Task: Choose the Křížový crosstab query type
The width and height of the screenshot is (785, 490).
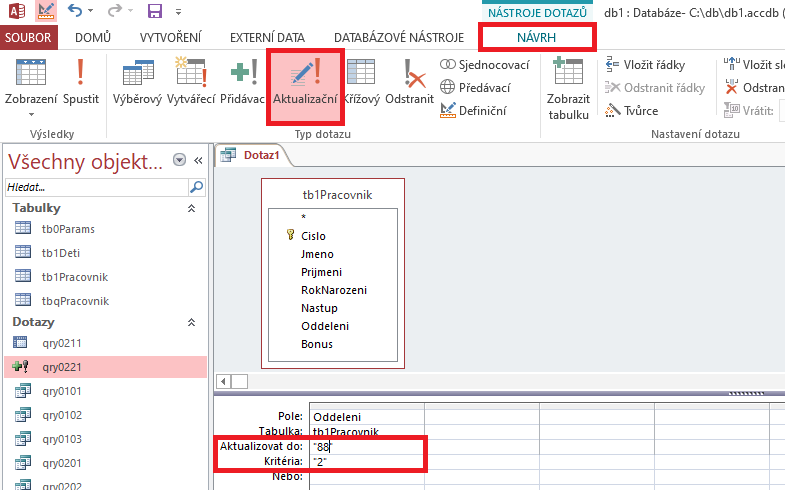Action: coord(362,81)
